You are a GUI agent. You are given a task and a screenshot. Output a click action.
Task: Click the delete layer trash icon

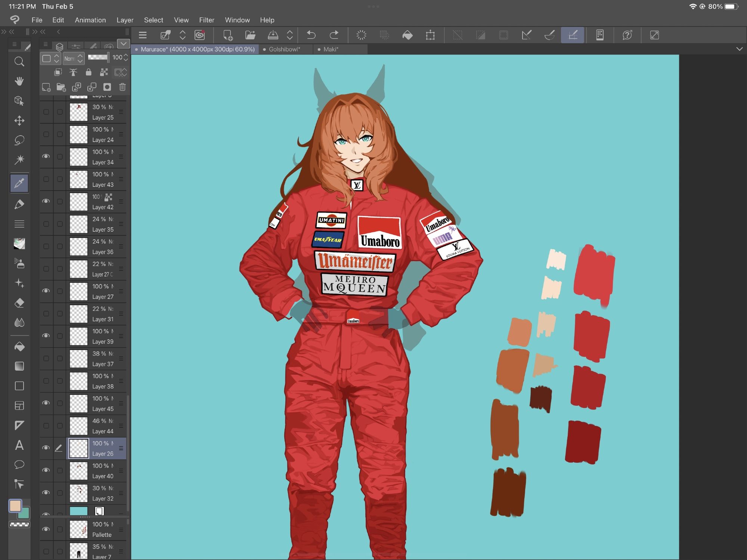tap(122, 87)
